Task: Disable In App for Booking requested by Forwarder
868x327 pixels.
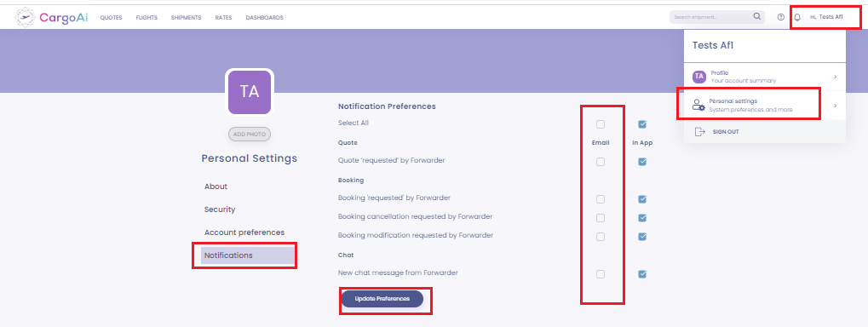Action: click(642, 199)
